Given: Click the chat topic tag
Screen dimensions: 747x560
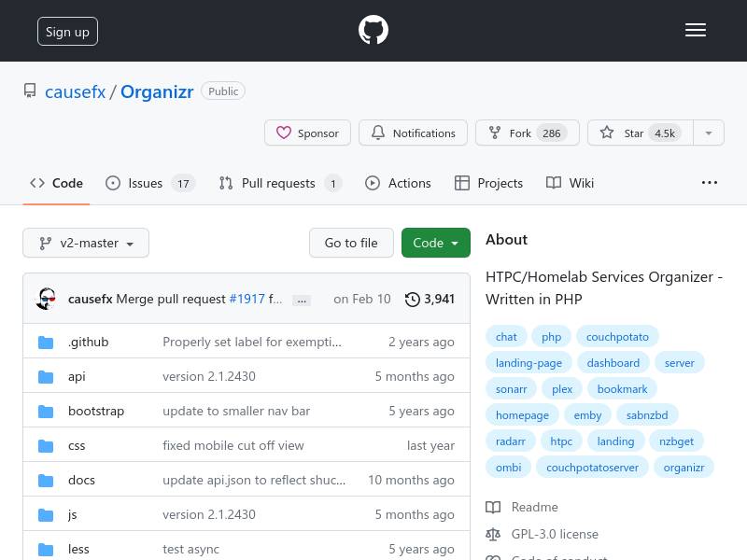Looking at the screenshot, I should 506,337.
